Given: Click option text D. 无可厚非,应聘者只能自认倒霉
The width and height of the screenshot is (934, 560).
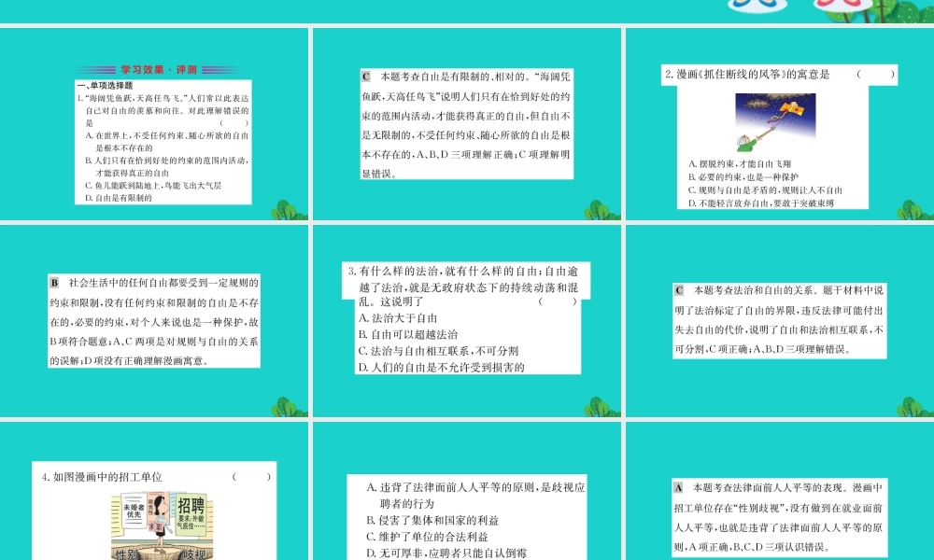Looking at the screenshot, I should 446,553.
